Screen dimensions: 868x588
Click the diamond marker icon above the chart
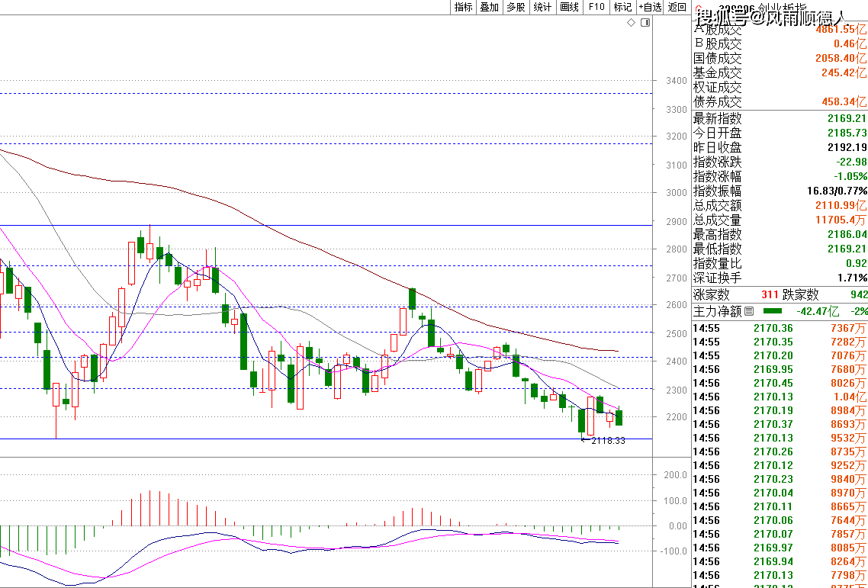631,23
